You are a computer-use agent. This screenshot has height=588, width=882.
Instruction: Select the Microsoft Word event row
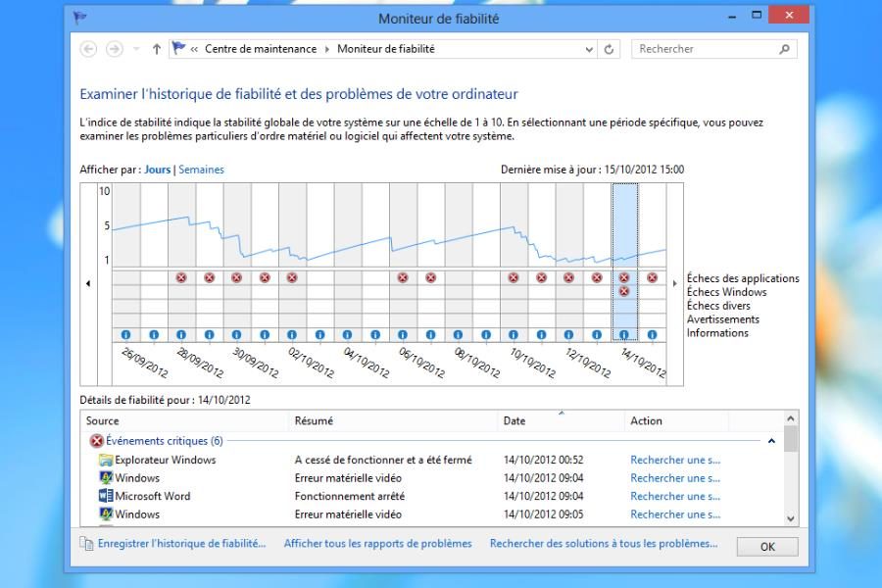(152, 496)
